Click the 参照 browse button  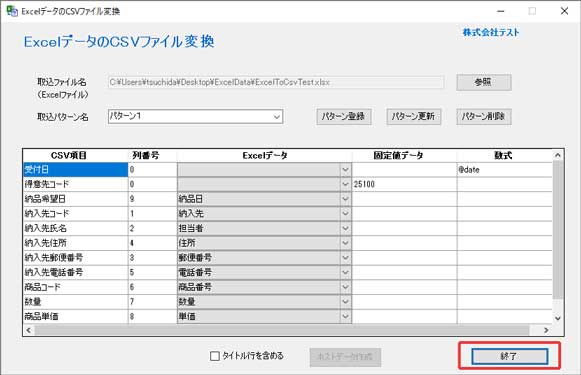click(484, 82)
